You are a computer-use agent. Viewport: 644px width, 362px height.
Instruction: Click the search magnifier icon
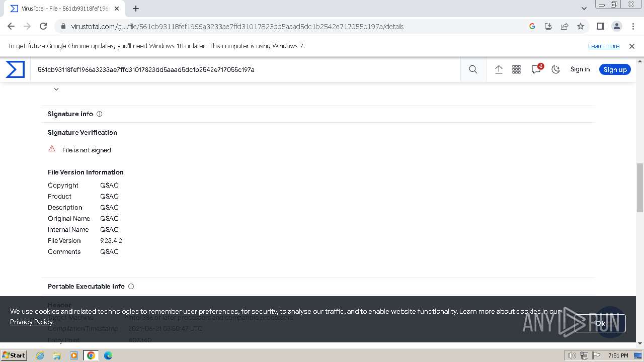[x=473, y=69]
